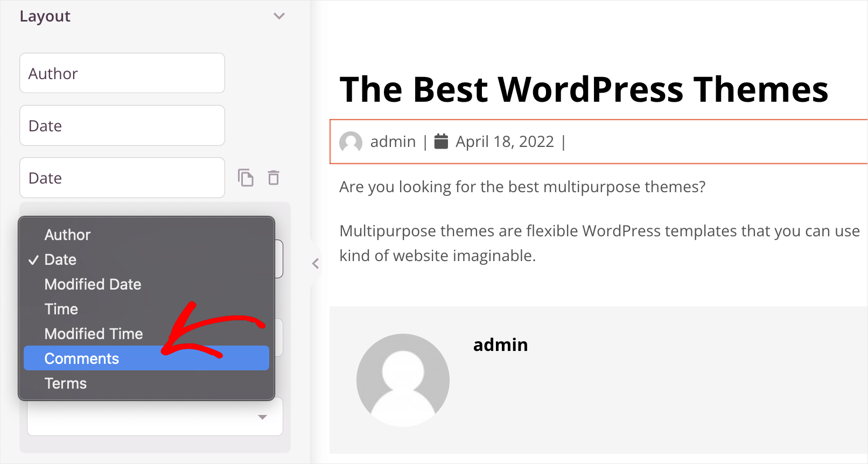
Task: Click the bold admin name in author box
Action: 500,345
